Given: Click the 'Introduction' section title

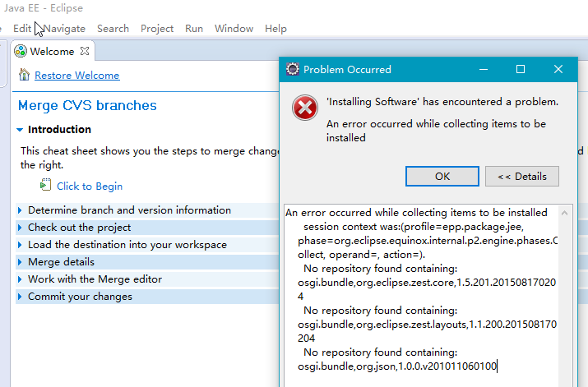Looking at the screenshot, I should (x=59, y=130).
